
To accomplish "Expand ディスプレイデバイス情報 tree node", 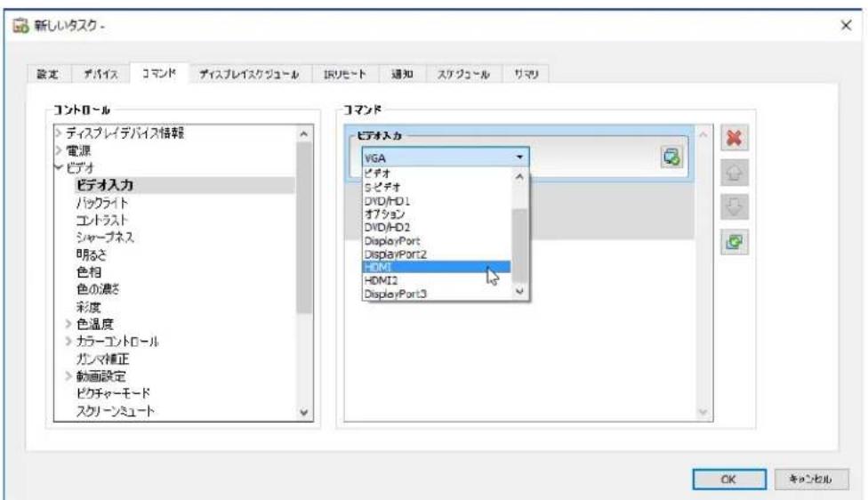I will point(59,133).
